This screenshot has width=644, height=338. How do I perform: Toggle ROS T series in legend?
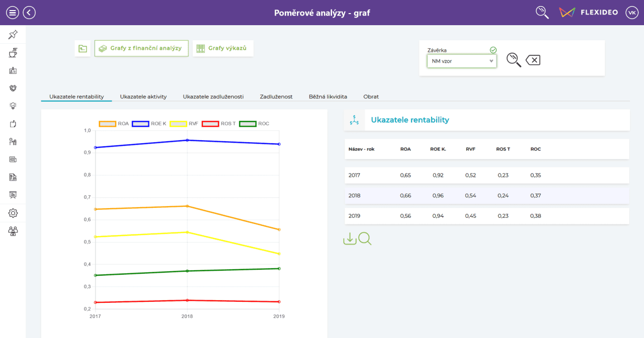[x=219, y=123]
